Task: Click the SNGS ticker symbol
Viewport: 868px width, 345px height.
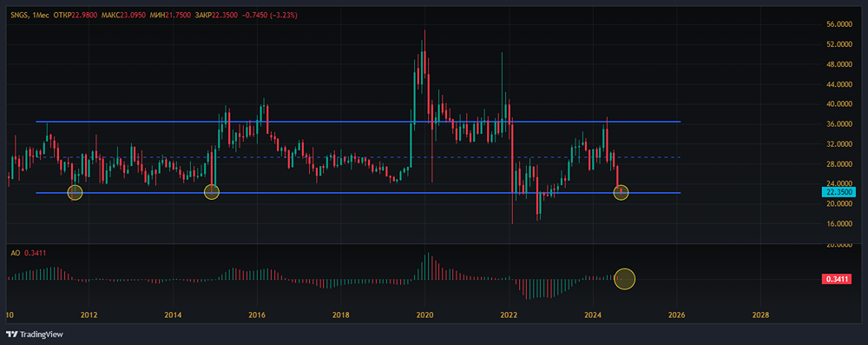Action: [x=21, y=16]
